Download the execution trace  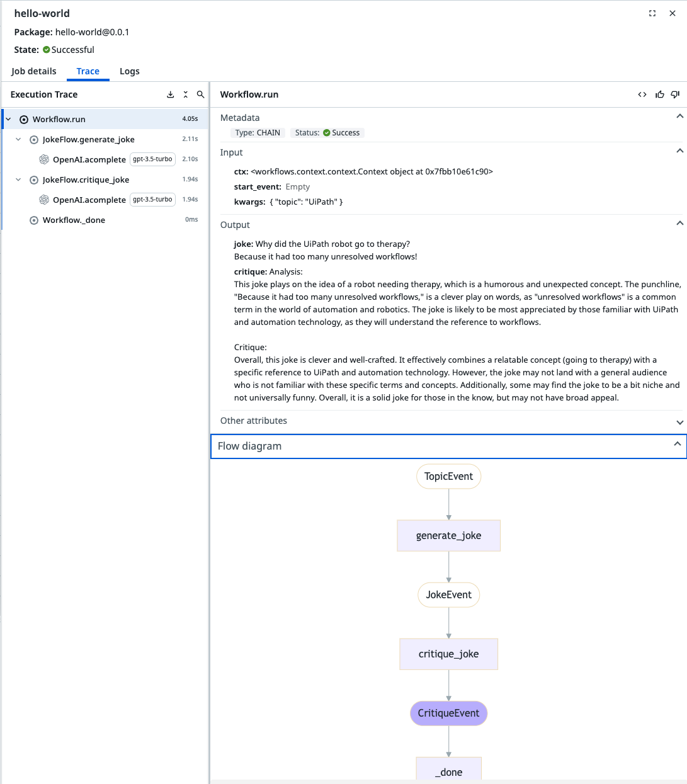[170, 94]
